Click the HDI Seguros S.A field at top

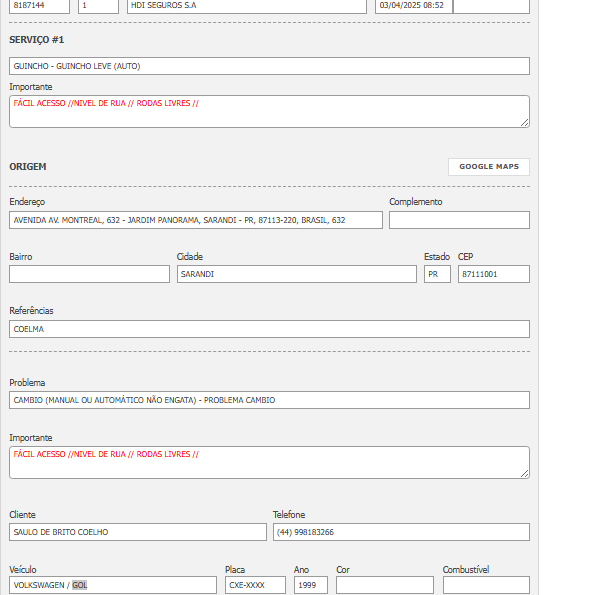point(247,6)
